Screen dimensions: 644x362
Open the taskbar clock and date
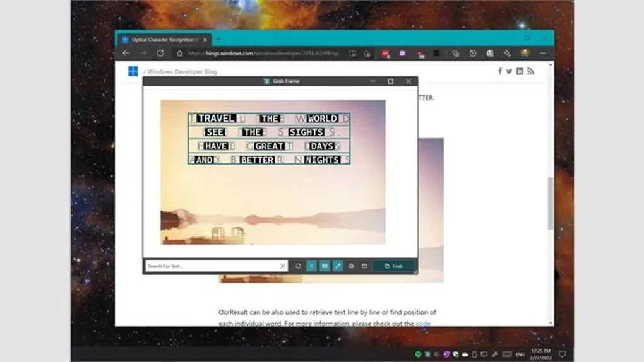(540, 354)
